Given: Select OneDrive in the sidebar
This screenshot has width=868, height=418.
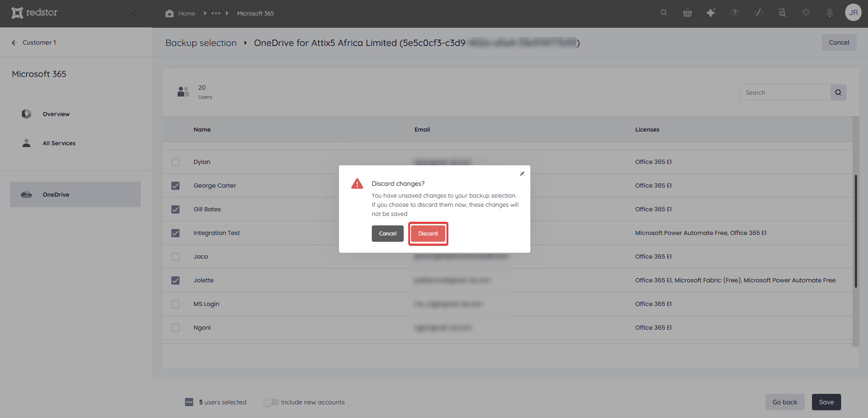Looking at the screenshot, I should coord(75,194).
